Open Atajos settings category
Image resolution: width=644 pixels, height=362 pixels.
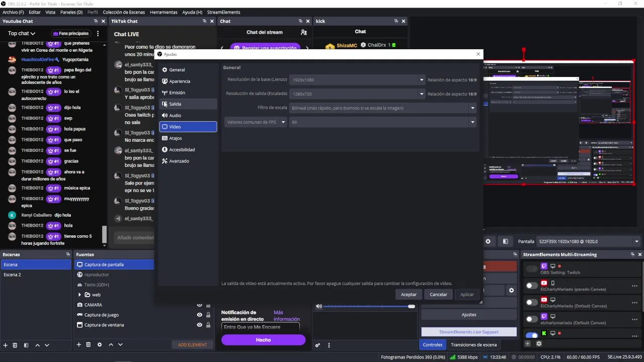pos(188,138)
